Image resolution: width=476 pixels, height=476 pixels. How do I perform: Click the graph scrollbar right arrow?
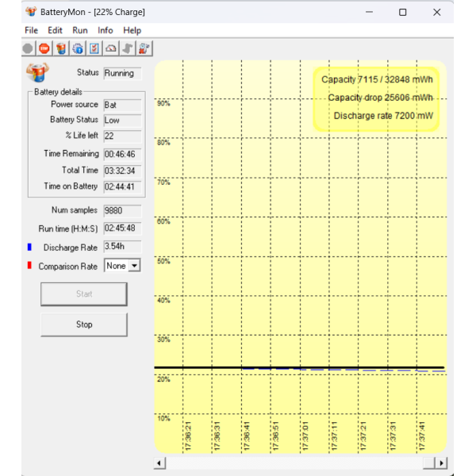coord(441,463)
